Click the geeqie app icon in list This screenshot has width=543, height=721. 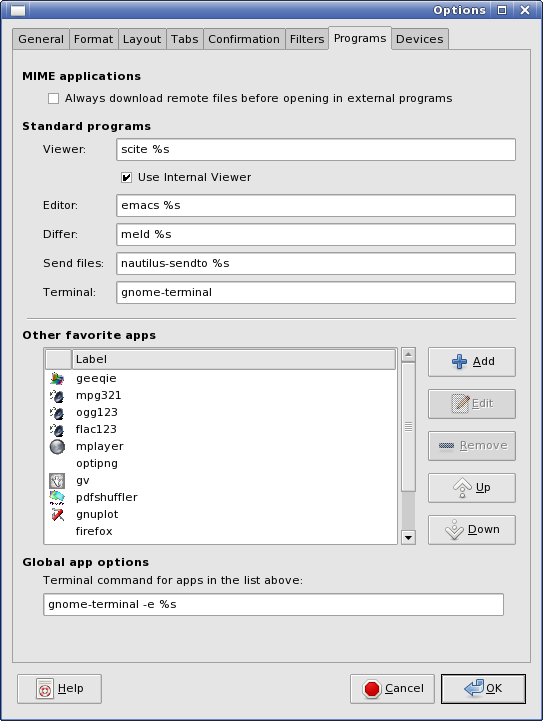tap(57, 378)
